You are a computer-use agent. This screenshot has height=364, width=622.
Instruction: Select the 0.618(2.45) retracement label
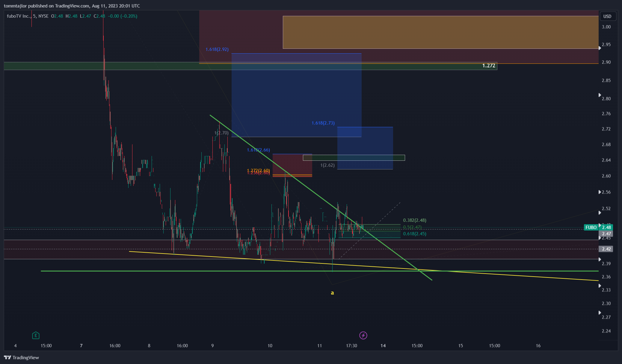click(x=415, y=234)
